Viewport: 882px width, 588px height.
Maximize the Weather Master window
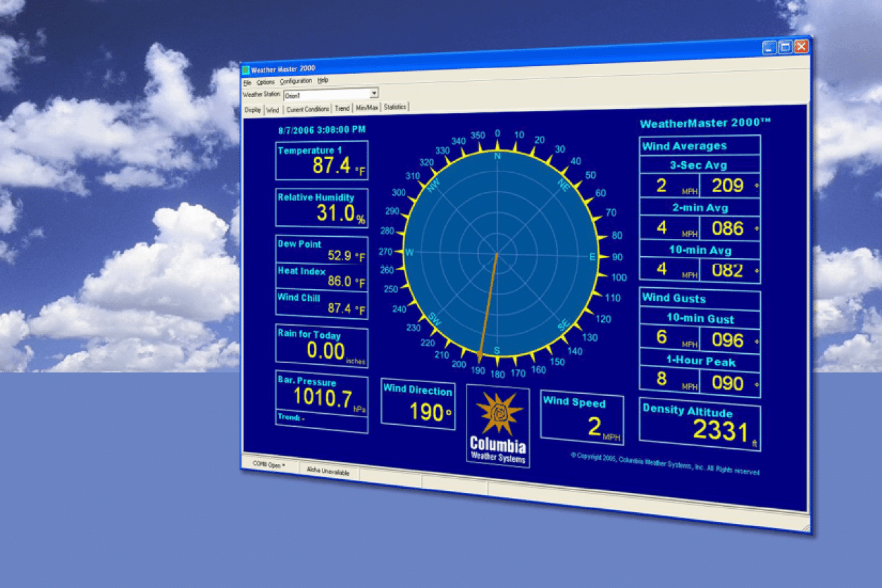786,47
